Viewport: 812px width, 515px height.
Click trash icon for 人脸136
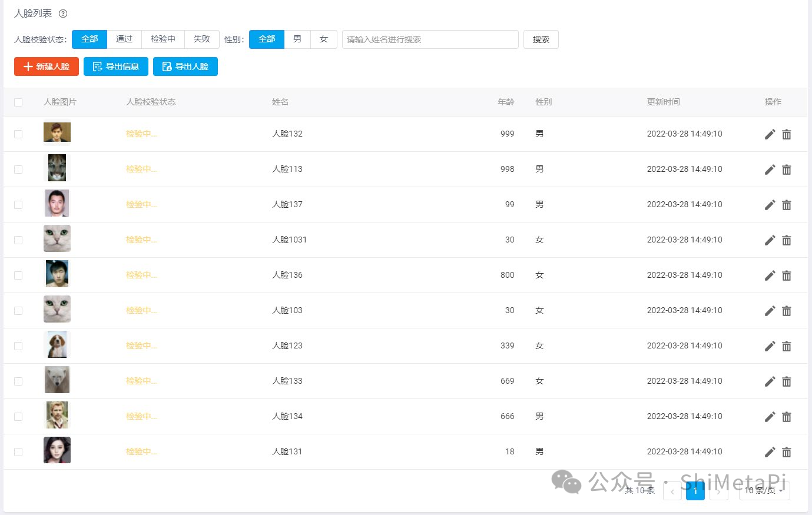point(787,275)
